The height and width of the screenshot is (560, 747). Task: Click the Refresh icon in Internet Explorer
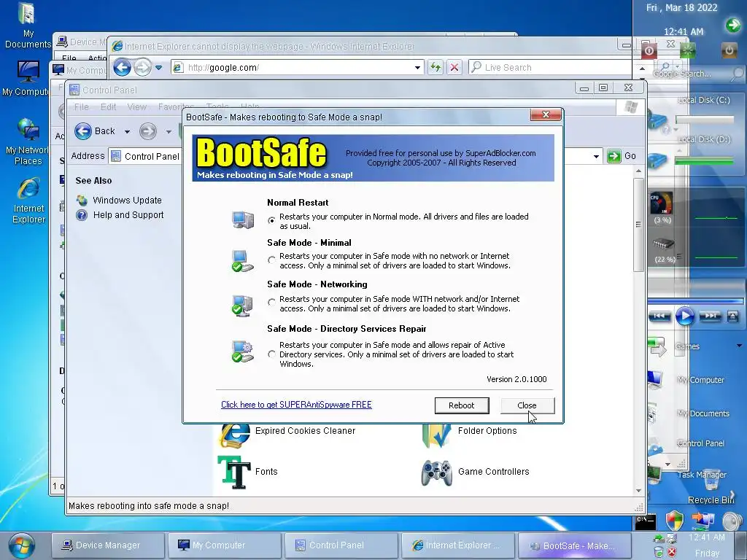click(435, 68)
